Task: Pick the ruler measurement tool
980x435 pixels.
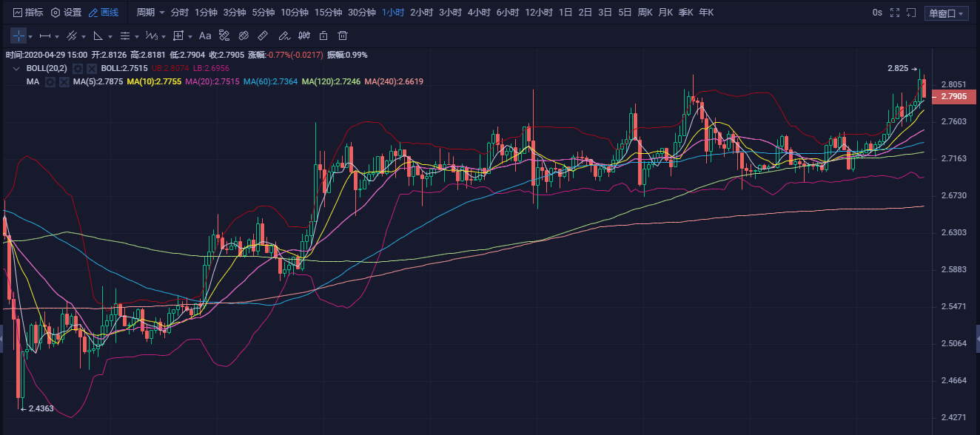Action: click(263, 36)
